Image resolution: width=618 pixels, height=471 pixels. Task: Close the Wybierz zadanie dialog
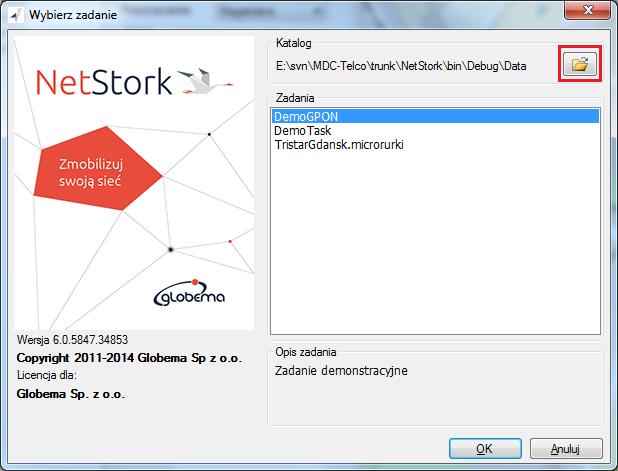tap(588, 9)
